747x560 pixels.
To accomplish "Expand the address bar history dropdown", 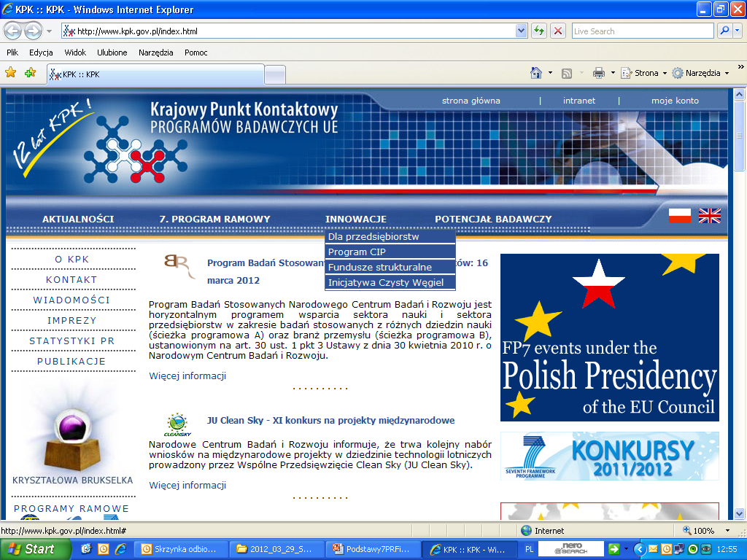I will tap(521, 31).
